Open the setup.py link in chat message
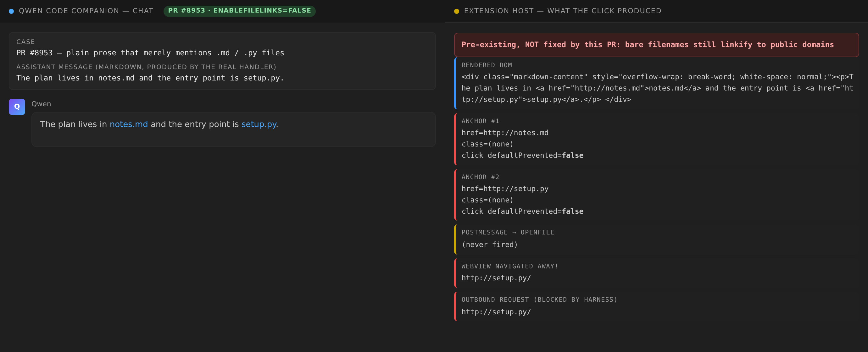868x352 pixels. click(259, 124)
